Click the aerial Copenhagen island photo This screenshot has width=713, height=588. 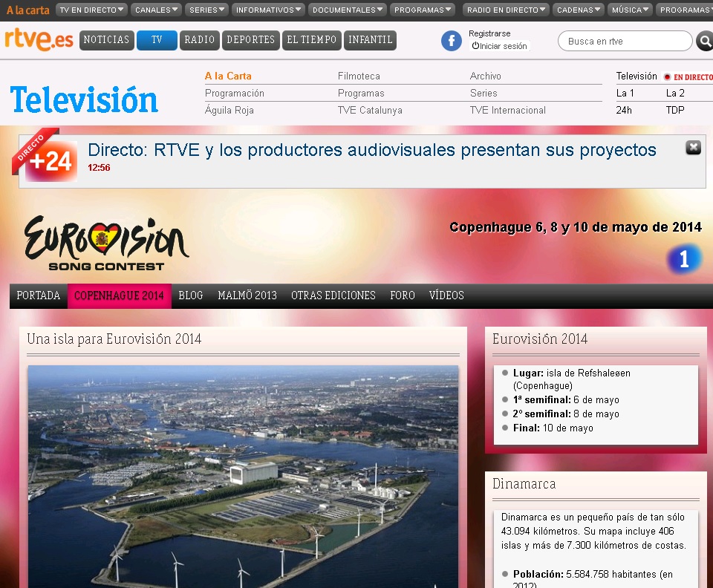click(x=243, y=475)
